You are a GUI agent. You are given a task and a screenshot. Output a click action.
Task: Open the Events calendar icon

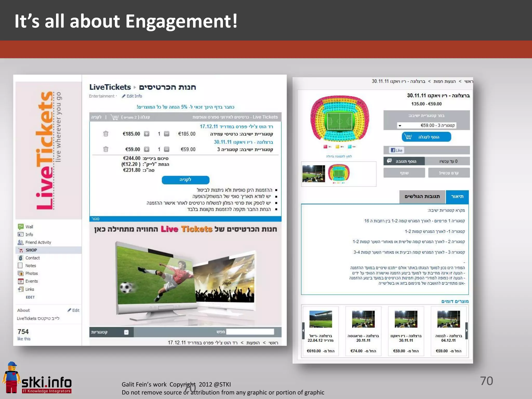click(x=21, y=281)
